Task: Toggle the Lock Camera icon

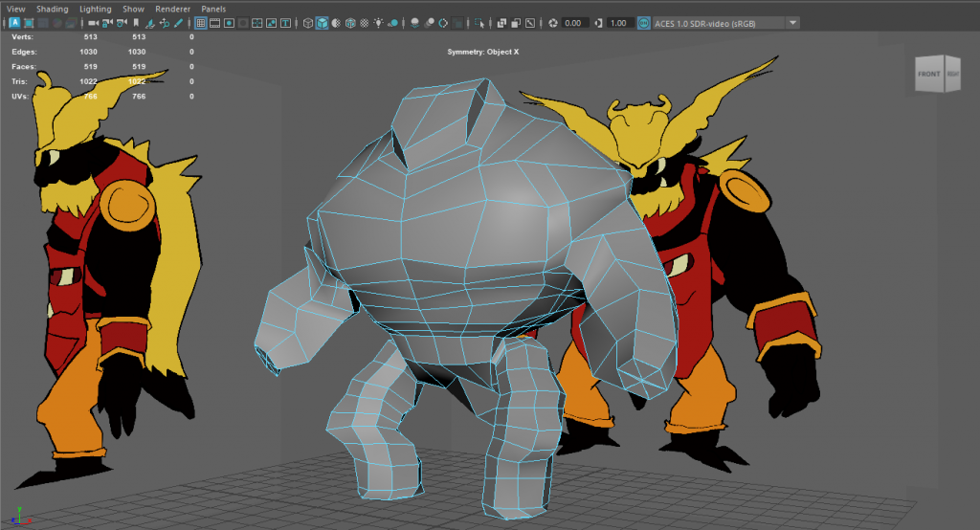Action: click(107, 23)
